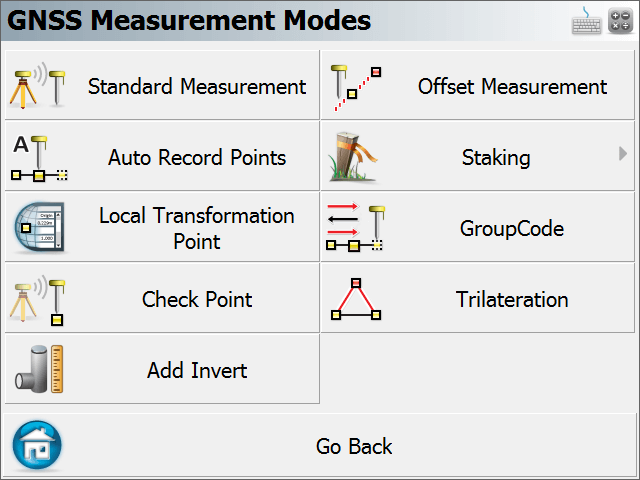Select the GroupCode label
The height and width of the screenshot is (480, 640).
point(512,229)
